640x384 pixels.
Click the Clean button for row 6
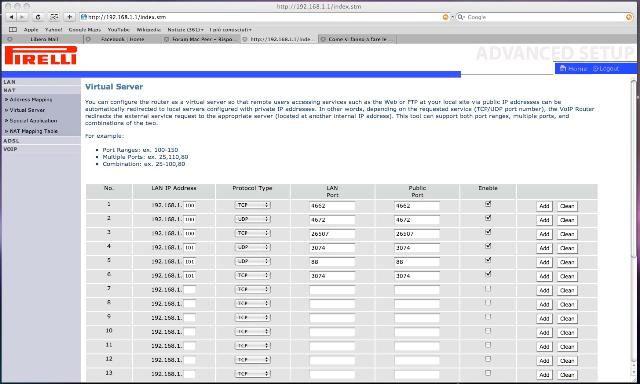pos(567,276)
